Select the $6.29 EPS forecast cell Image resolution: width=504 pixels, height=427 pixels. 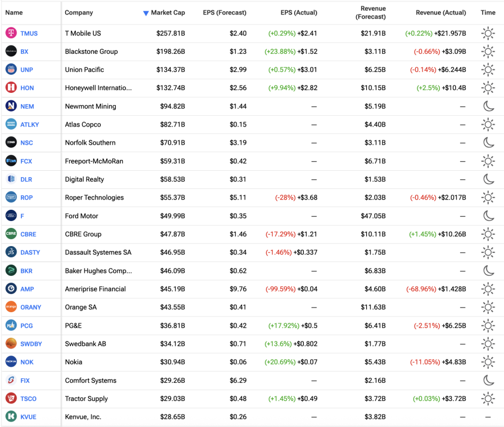tap(238, 381)
